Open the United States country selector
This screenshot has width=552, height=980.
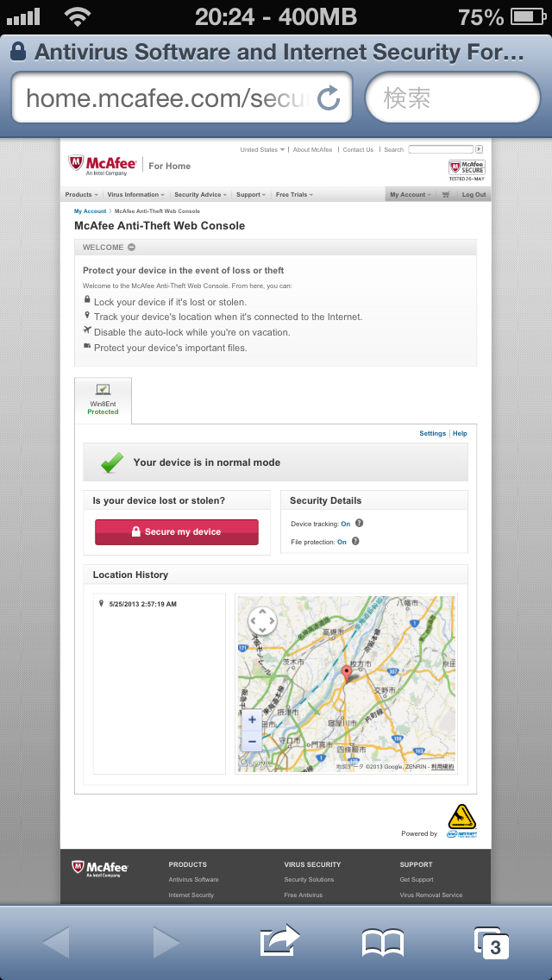(262, 150)
